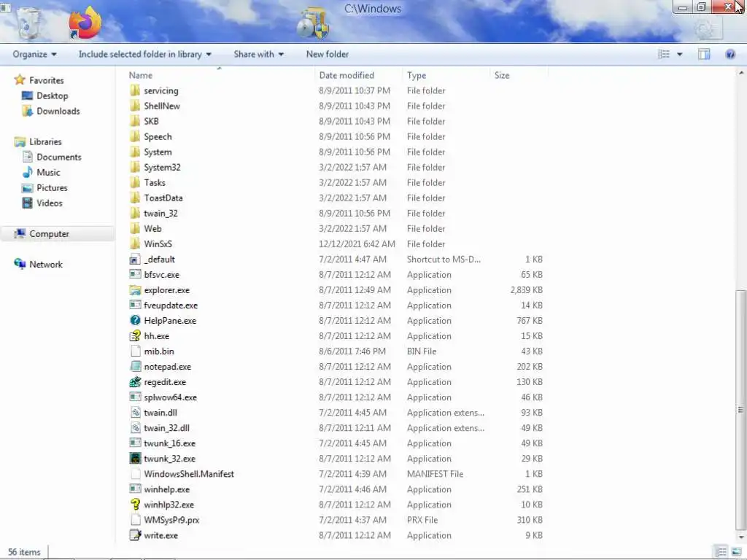Select the SKB folder name

pos(152,121)
